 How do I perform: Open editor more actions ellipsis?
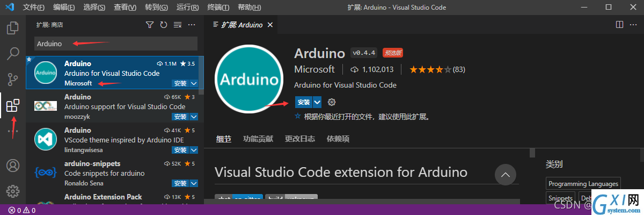click(x=634, y=24)
